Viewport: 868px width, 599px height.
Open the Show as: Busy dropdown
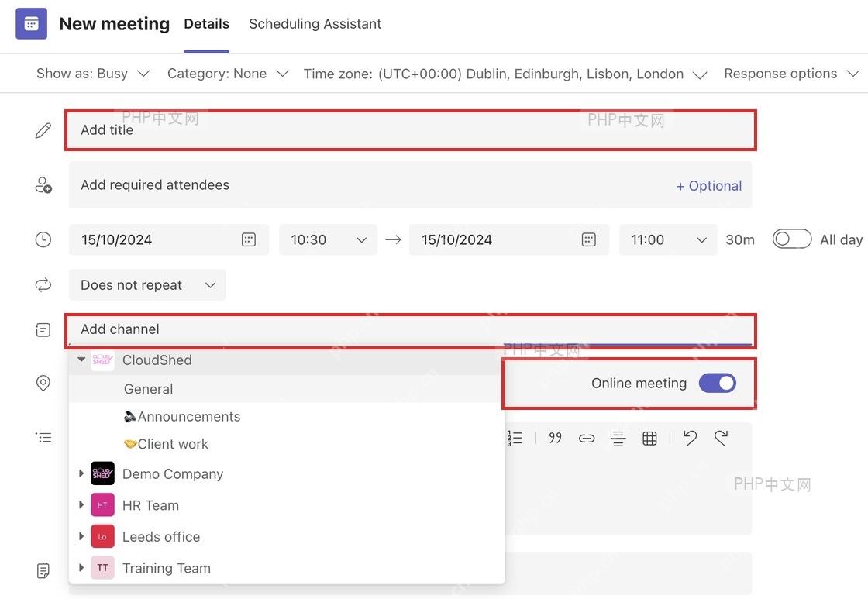click(93, 74)
